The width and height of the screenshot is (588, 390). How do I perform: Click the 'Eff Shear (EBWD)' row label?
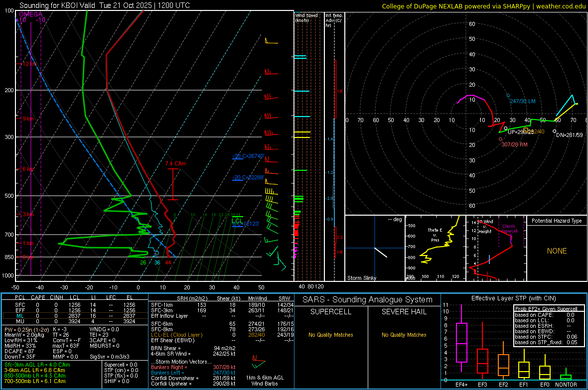173,341
